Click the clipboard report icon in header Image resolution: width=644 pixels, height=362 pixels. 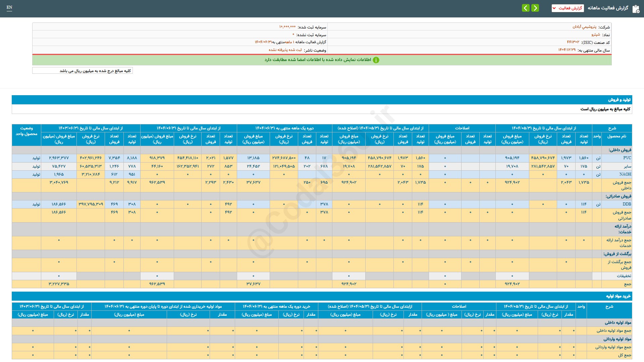click(636, 9)
